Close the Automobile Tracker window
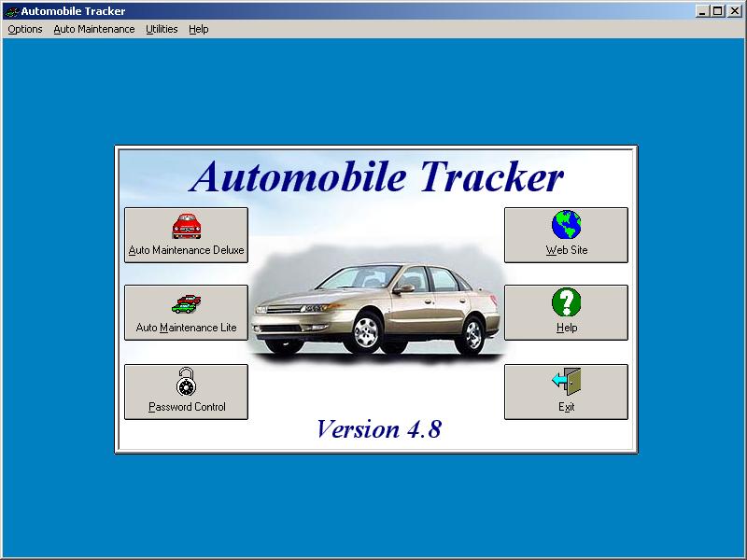This screenshot has height=560, width=747. (x=735, y=11)
